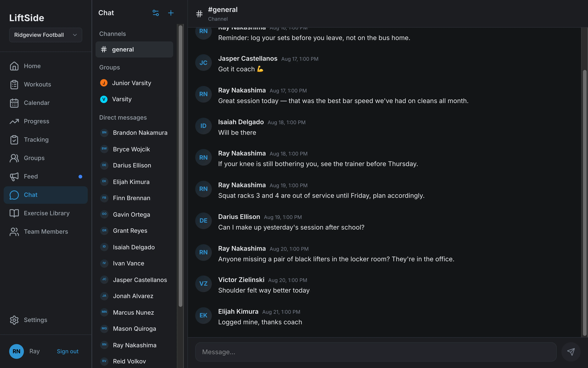
Task: Open direct message with Bryce Wojcik
Action: [x=134, y=149]
